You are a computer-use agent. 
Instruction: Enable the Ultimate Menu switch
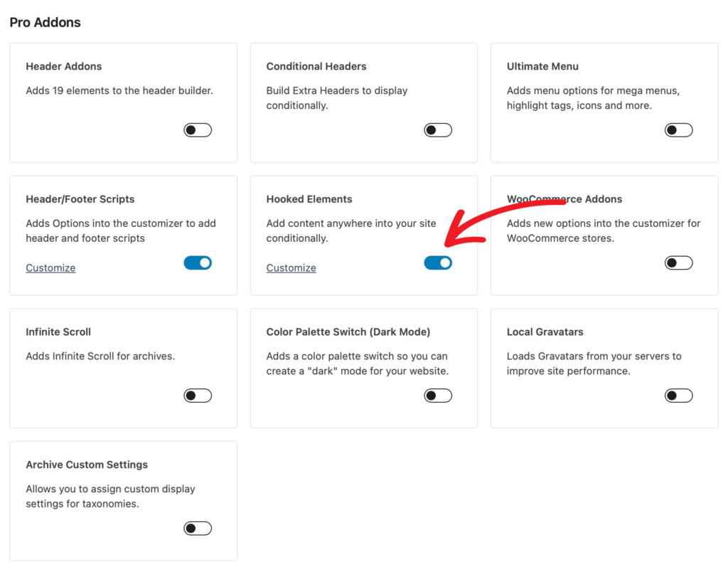pyautogui.click(x=678, y=130)
